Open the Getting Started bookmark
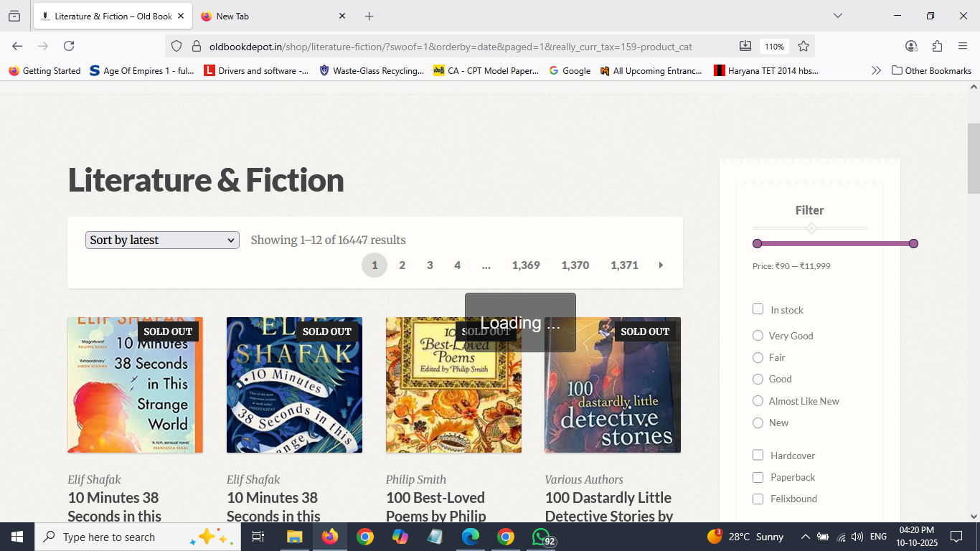This screenshot has height=551, width=980. pos(44,70)
